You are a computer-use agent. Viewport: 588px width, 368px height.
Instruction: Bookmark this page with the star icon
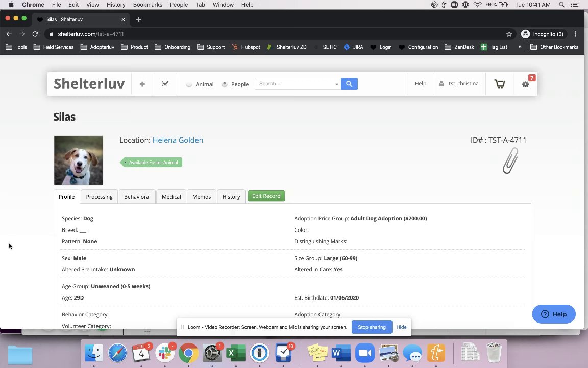(509, 34)
